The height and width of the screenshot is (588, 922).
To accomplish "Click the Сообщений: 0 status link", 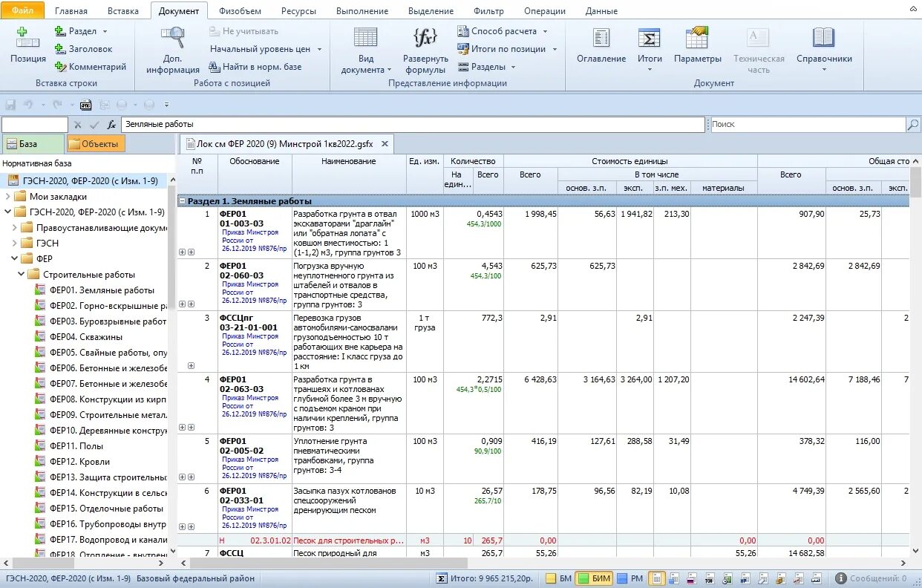I will 879,578.
